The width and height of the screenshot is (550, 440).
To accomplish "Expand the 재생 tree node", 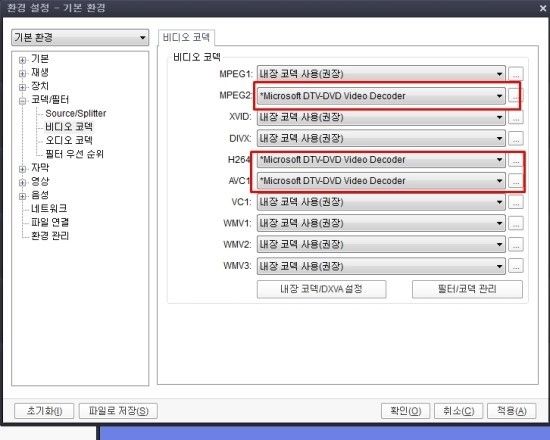I will 22,73.
